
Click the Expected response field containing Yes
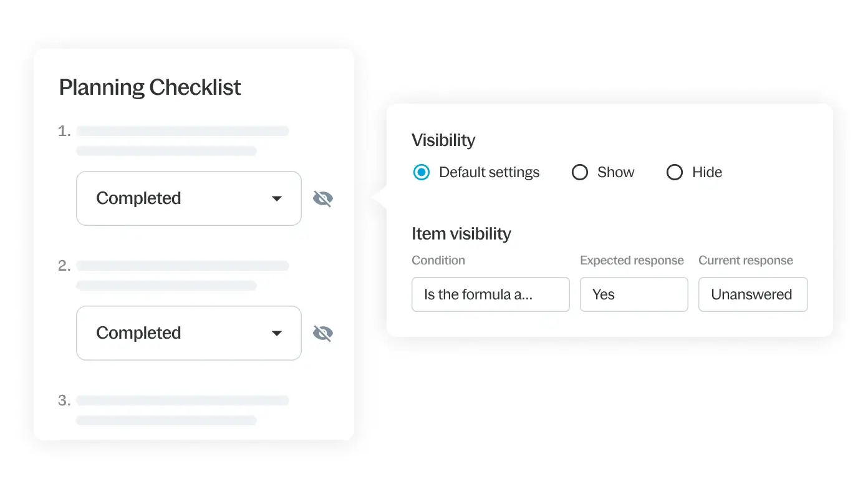pyautogui.click(x=634, y=294)
